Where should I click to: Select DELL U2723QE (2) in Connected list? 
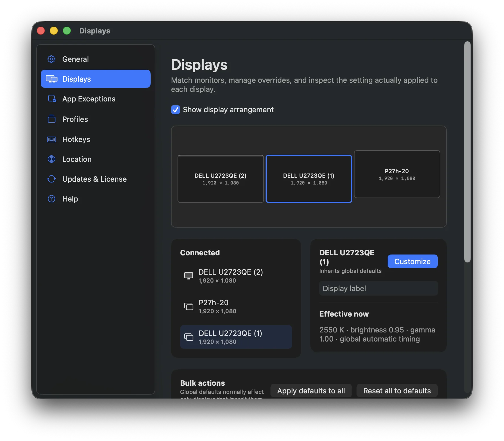[x=236, y=276]
